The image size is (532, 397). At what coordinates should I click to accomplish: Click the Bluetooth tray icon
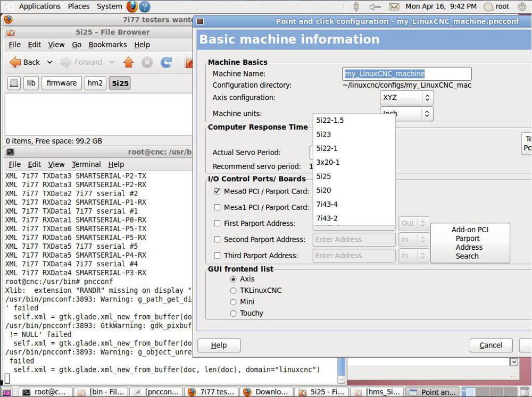[x=356, y=6]
